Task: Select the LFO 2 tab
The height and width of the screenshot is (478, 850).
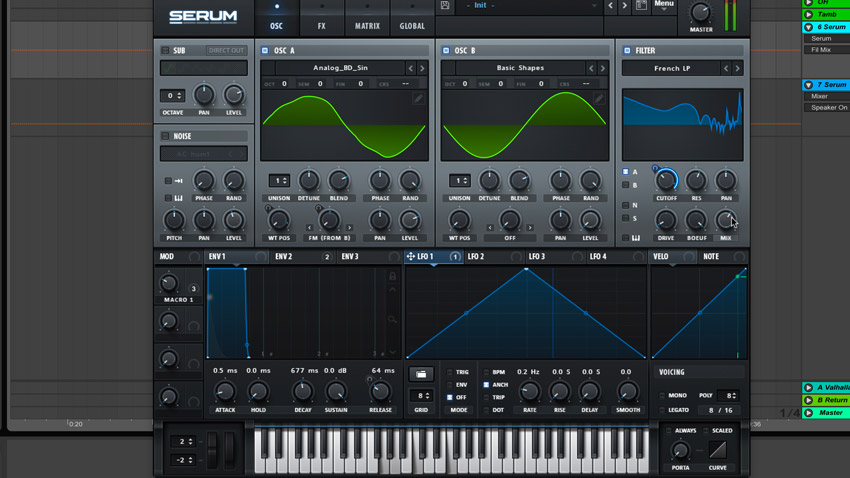Action: [x=494, y=256]
